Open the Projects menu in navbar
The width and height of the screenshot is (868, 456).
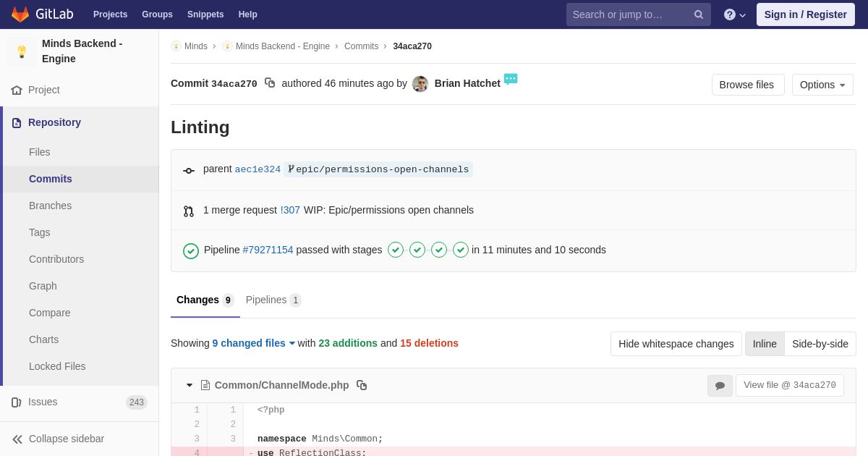(x=110, y=14)
